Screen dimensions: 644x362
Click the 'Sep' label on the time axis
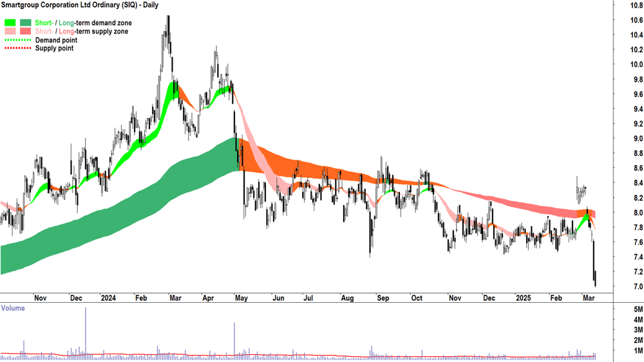pyautogui.click(x=383, y=298)
